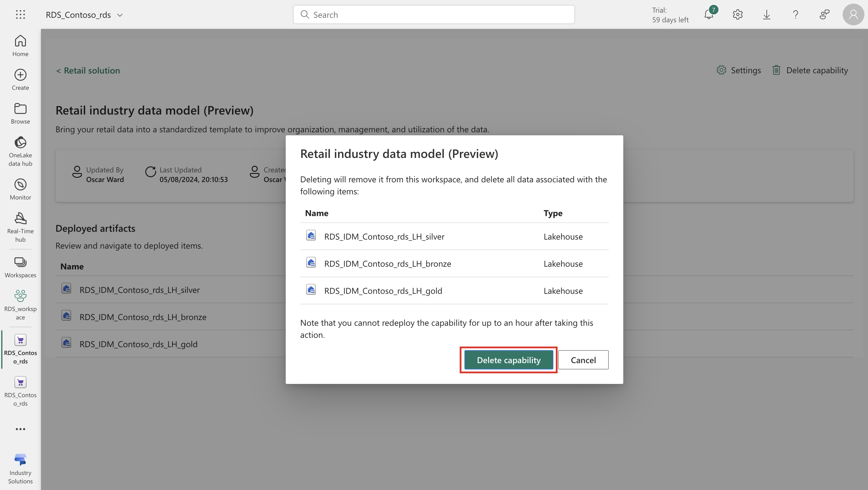Click the Deployed artifacts heading
The width and height of the screenshot is (868, 490).
95,228
